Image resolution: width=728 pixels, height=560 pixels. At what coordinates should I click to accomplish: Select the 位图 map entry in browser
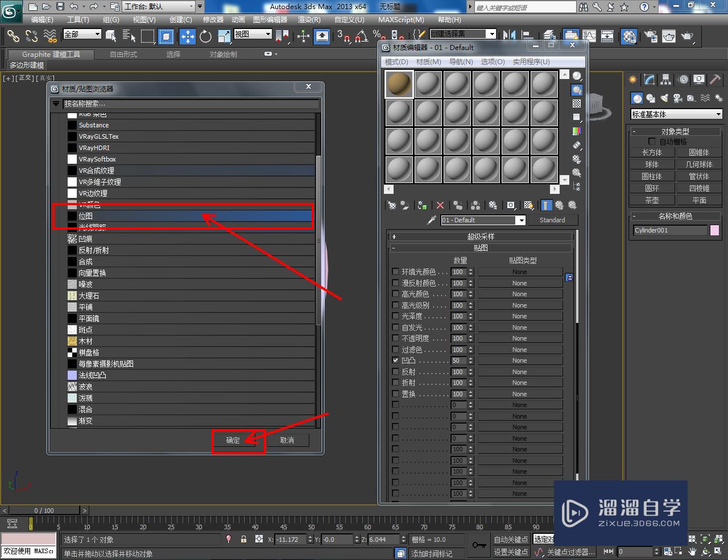coord(191,216)
